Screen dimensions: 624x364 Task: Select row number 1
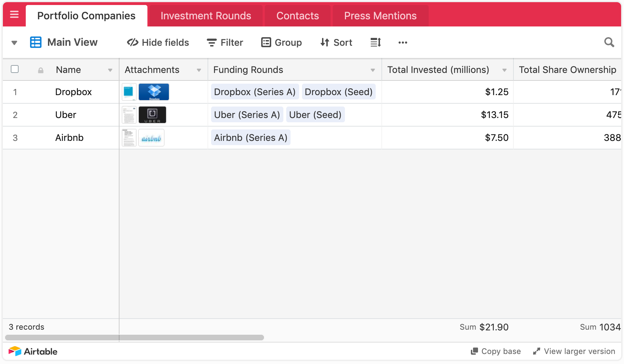[15, 92]
